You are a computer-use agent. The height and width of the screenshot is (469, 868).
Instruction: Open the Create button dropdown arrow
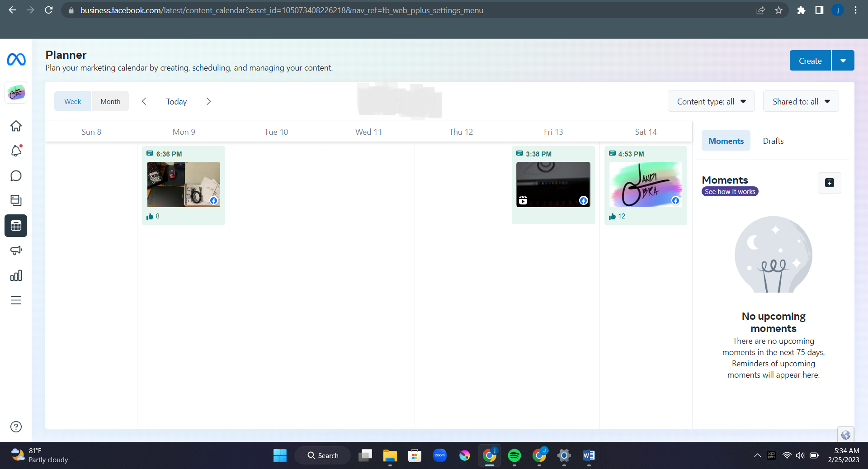[x=843, y=61]
